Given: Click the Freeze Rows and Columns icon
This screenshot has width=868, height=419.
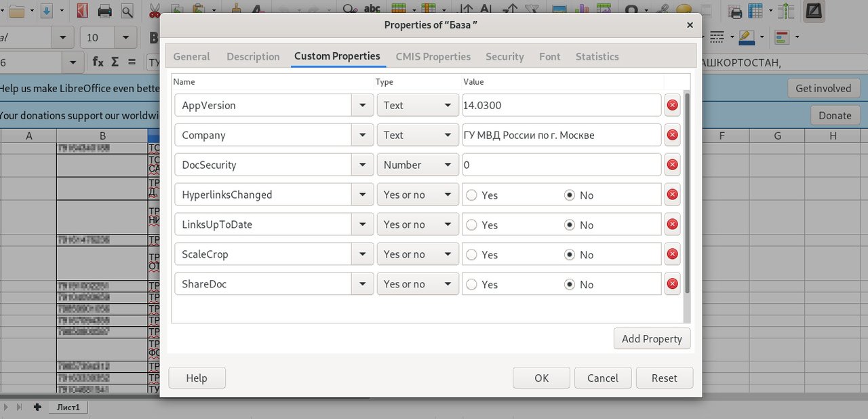Looking at the screenshot, I should click(755, 11).
